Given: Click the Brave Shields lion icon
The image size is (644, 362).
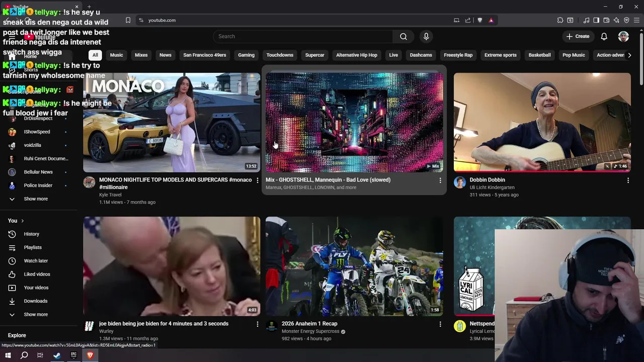Looking at the screenshot, I should coord(479,20).
